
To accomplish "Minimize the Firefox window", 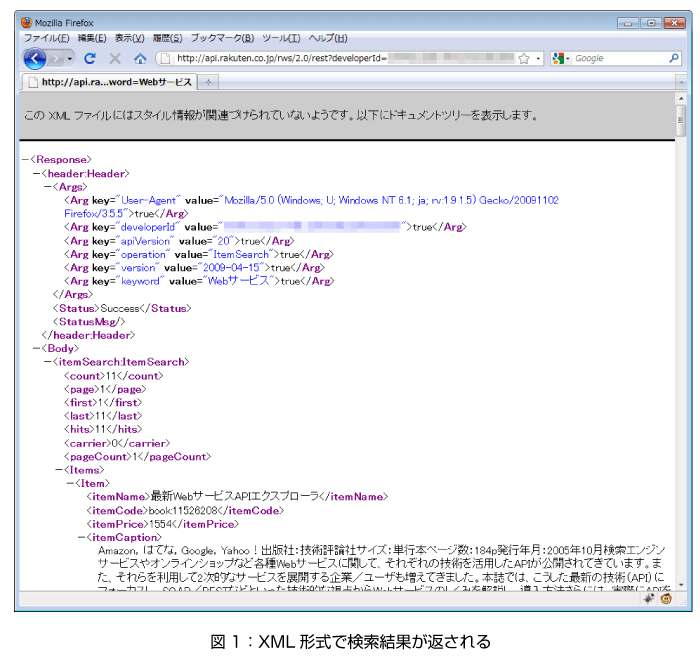I will point(628,23).
